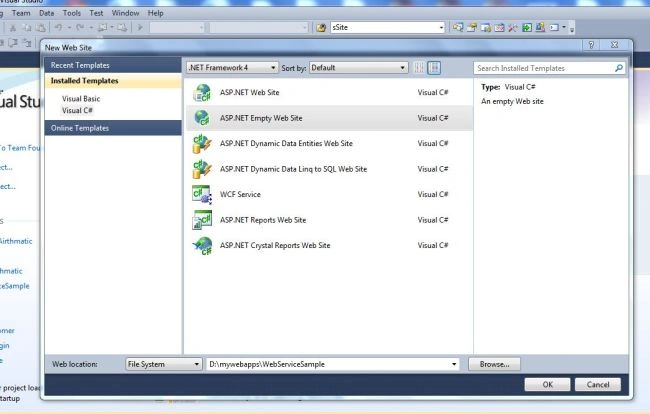Click the Browse... button
Image resolution: width=650 pixels, height=414 pixels.
pyautogui.click(x=495, y=364)
